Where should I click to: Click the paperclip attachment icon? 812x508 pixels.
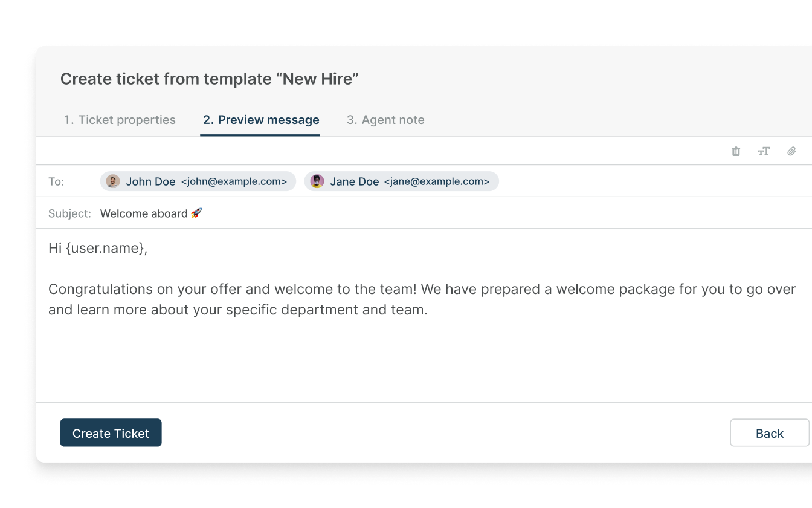pos(791,151)
